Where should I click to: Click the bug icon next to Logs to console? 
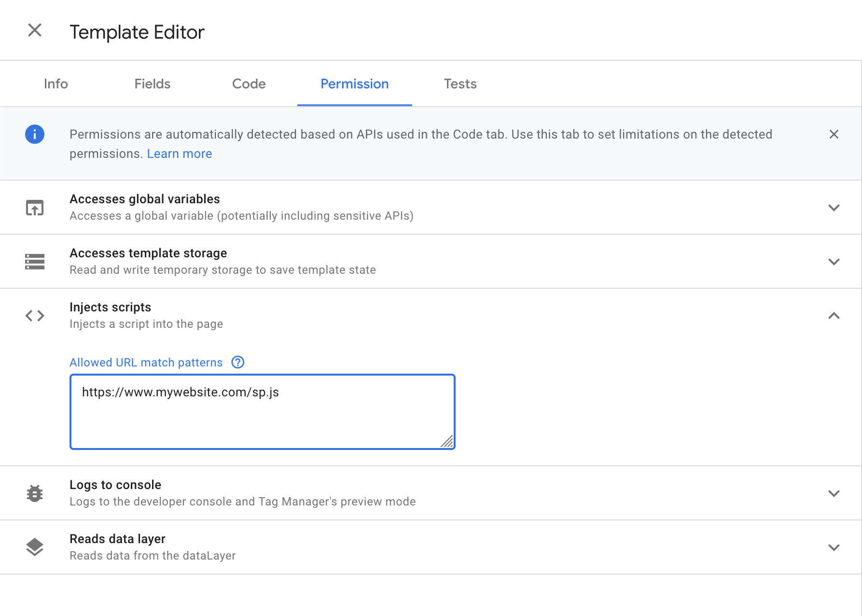click(34, 492)
